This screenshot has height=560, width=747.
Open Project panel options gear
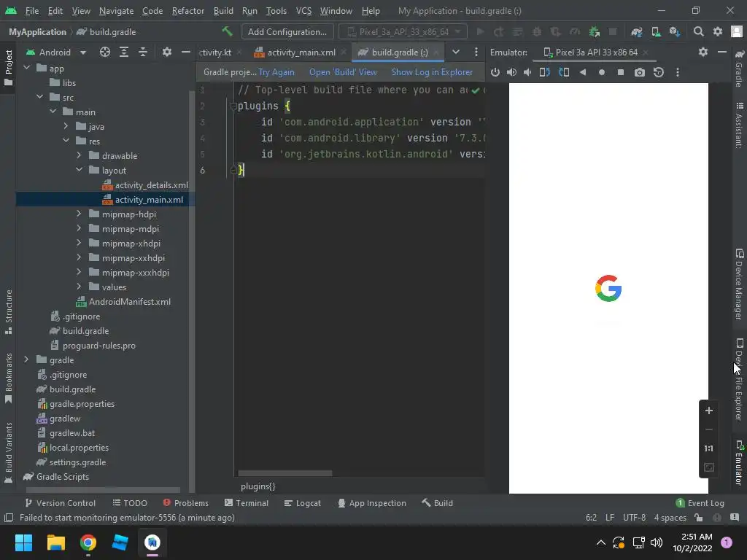167,52
